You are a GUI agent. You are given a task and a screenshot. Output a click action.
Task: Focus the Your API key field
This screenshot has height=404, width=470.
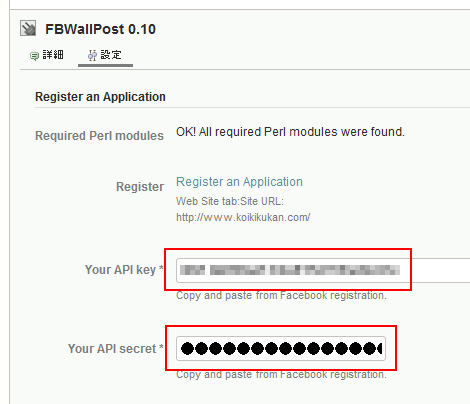tap(323, 270)
